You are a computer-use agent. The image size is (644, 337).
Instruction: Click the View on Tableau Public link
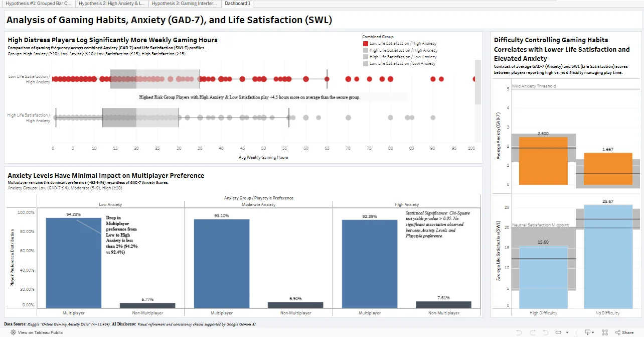tap(40, 332)
